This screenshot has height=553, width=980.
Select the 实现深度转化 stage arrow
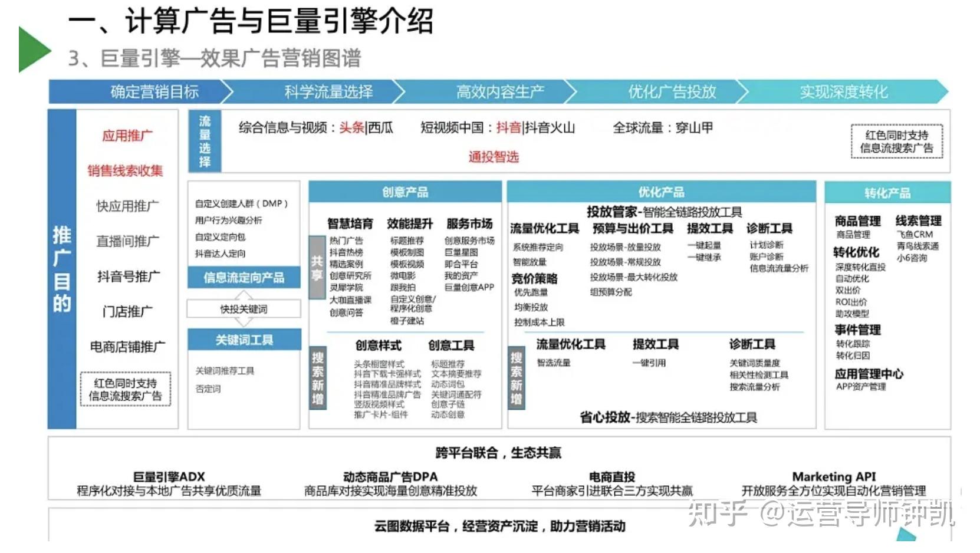pos(844,92)
